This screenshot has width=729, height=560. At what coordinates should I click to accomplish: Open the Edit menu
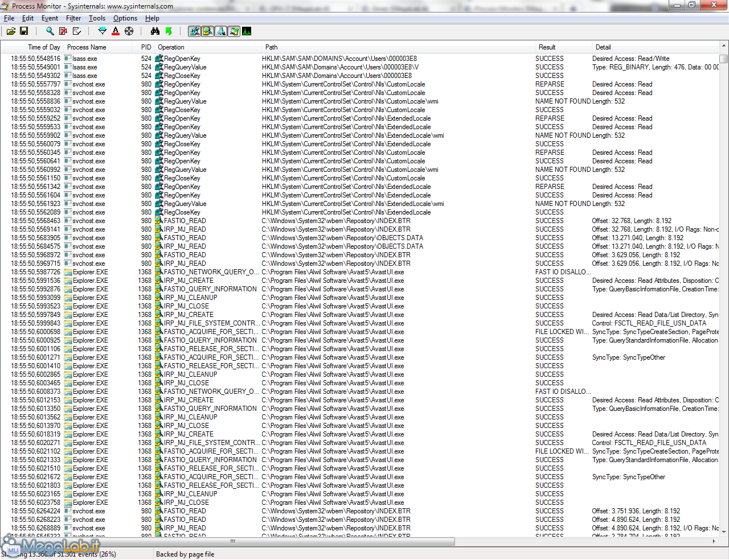pos(28,18)
